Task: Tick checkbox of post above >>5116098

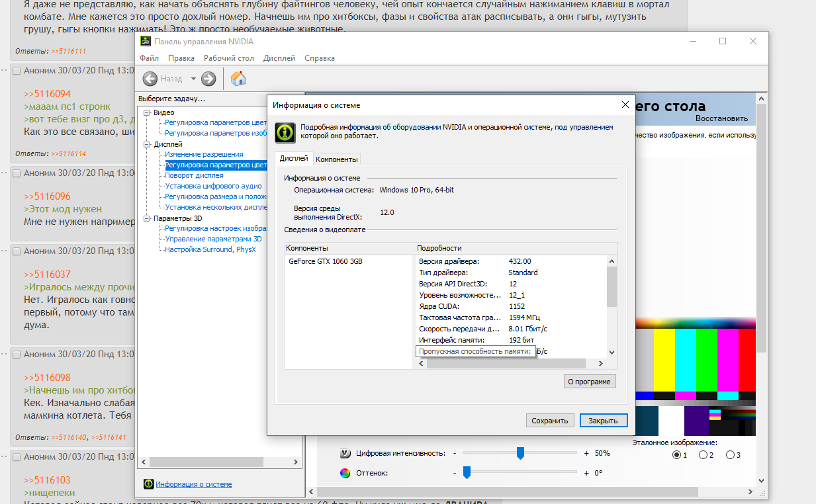Action: pos(17,355)
